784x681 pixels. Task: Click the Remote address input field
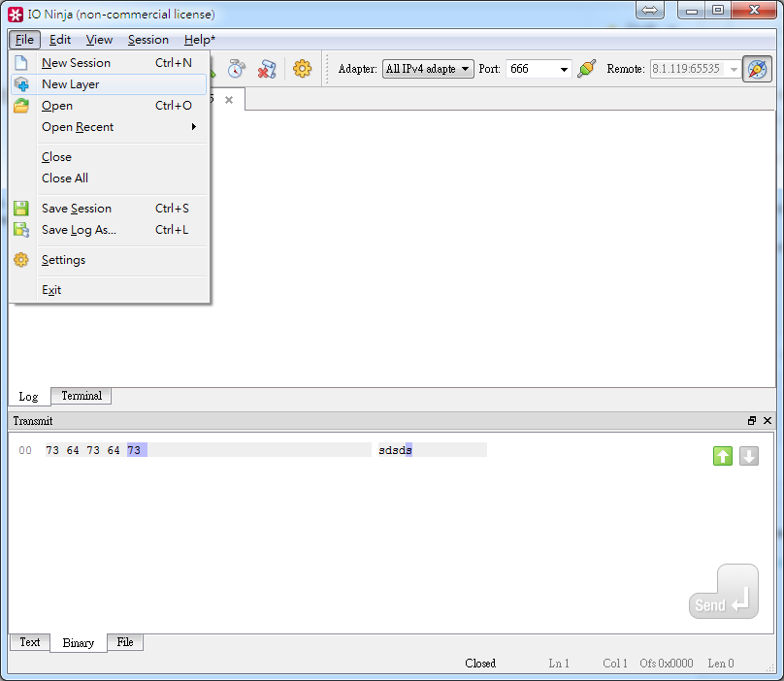click(x=689, y=69)
